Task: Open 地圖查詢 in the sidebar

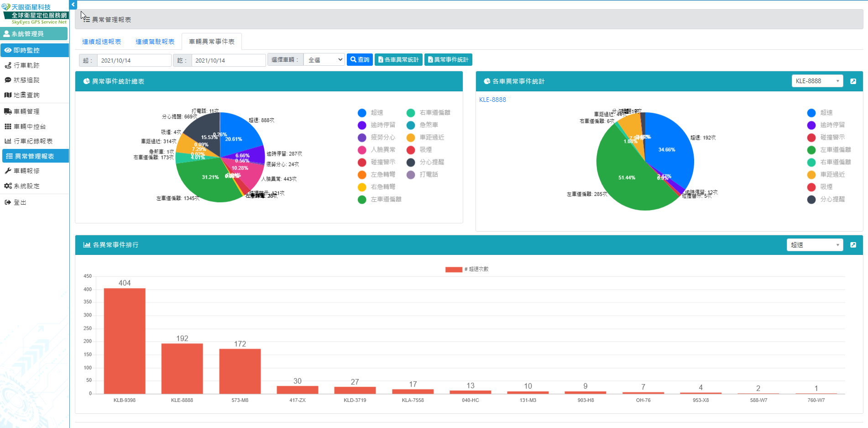Action: 26,95
